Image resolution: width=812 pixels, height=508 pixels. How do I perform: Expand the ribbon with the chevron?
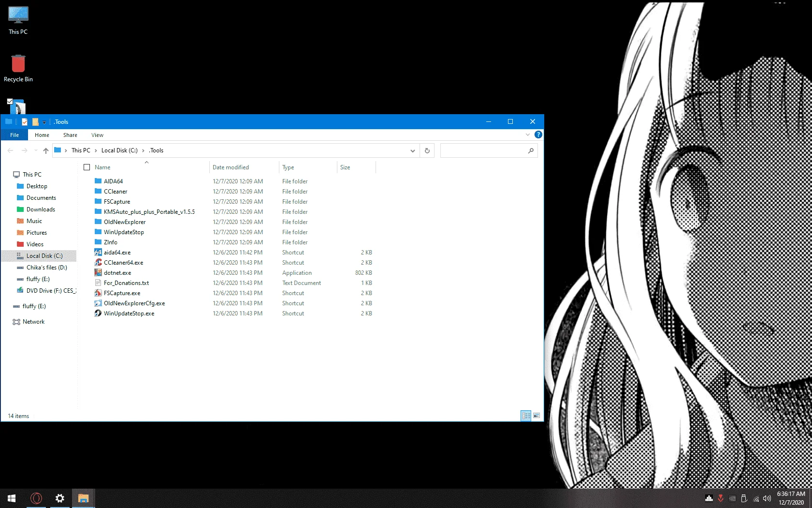(x=528, y=134)
